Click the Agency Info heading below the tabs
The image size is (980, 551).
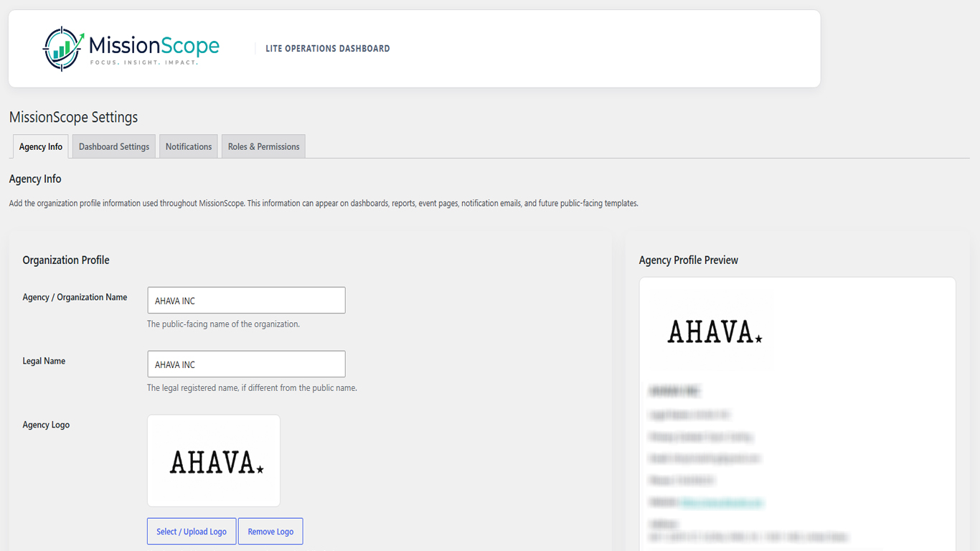coord(35,179)
